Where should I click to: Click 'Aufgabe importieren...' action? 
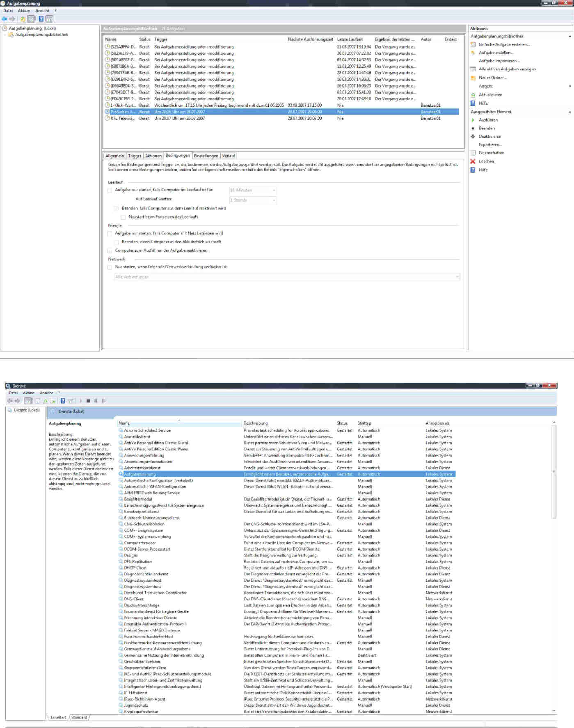(x=499, y=61)
